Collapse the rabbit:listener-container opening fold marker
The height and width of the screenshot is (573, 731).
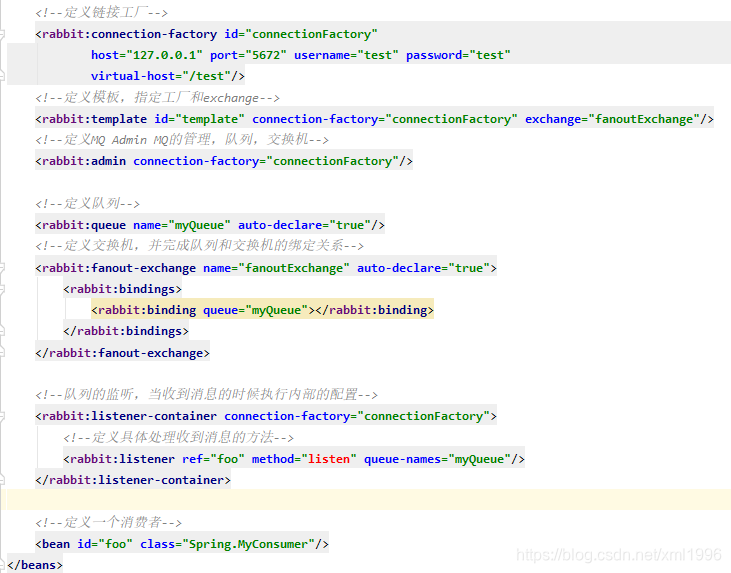pos(2,416)
